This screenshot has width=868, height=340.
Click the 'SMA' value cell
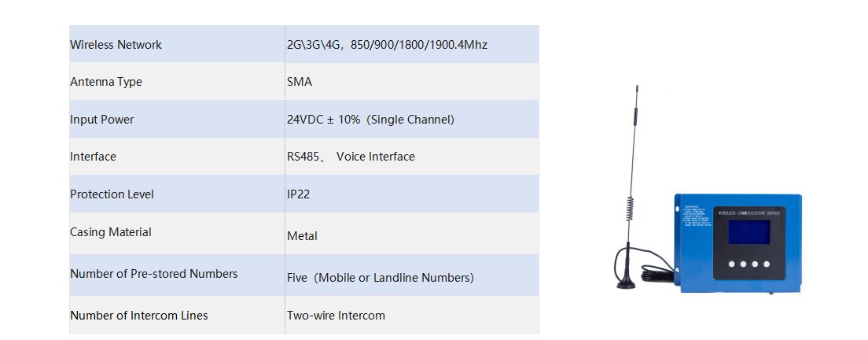click(x=300, y=82)
